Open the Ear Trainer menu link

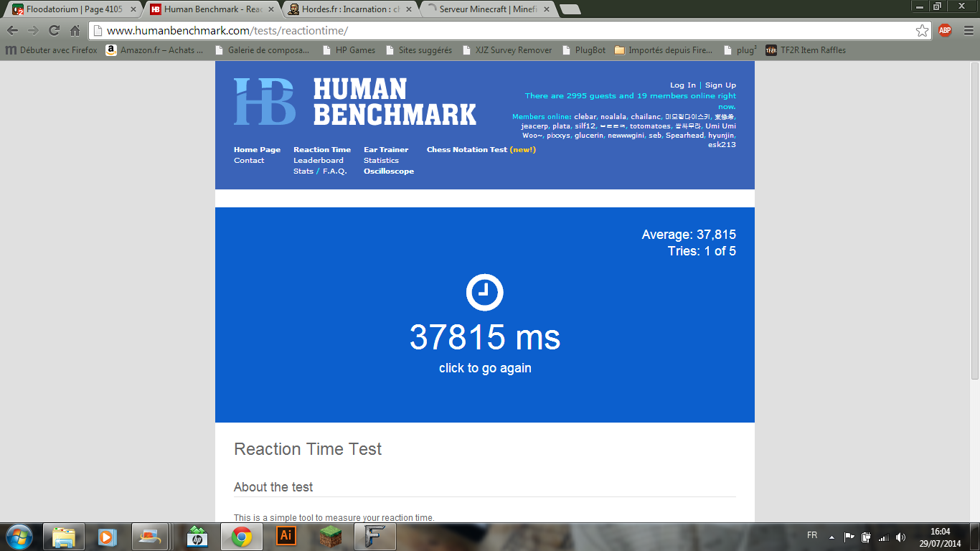[385, 150]
